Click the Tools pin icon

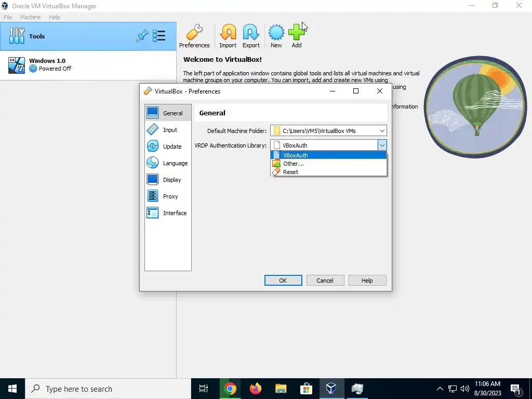(x=142, y=36)
